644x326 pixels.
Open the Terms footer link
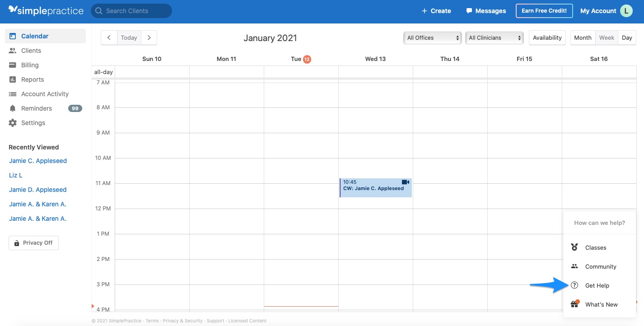[x=152, y=321]
